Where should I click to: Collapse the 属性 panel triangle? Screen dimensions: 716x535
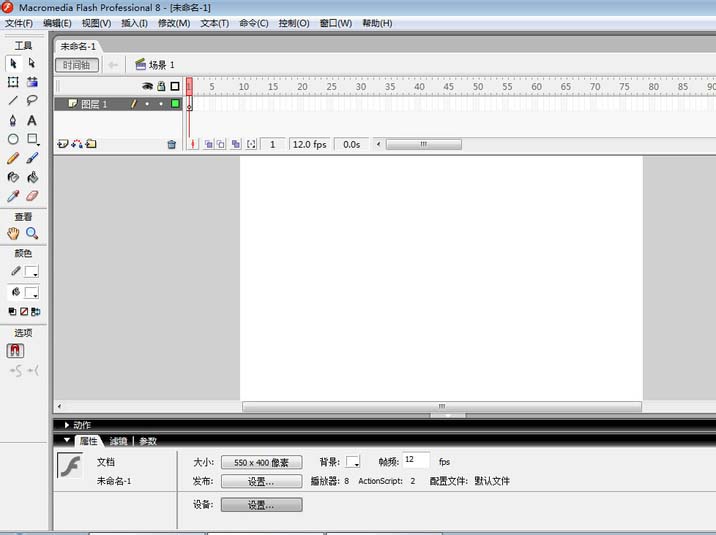67,441
